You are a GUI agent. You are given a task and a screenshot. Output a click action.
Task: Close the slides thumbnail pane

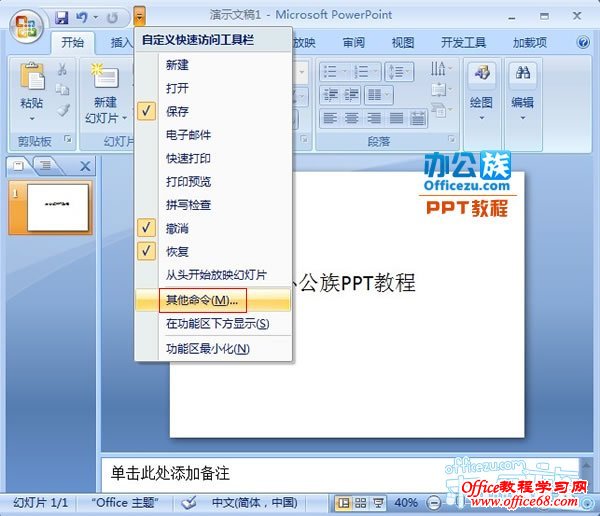pos(85,166)
